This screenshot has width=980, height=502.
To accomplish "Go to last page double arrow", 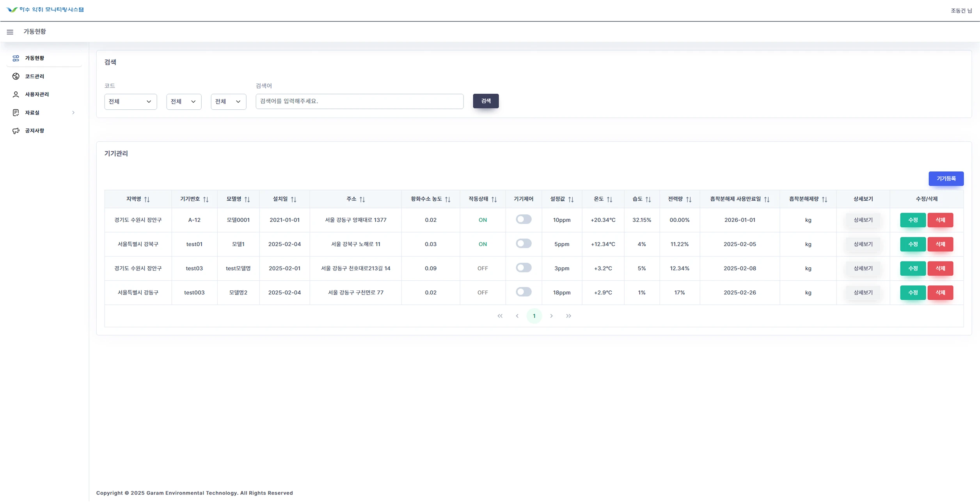I will point(568,316).
